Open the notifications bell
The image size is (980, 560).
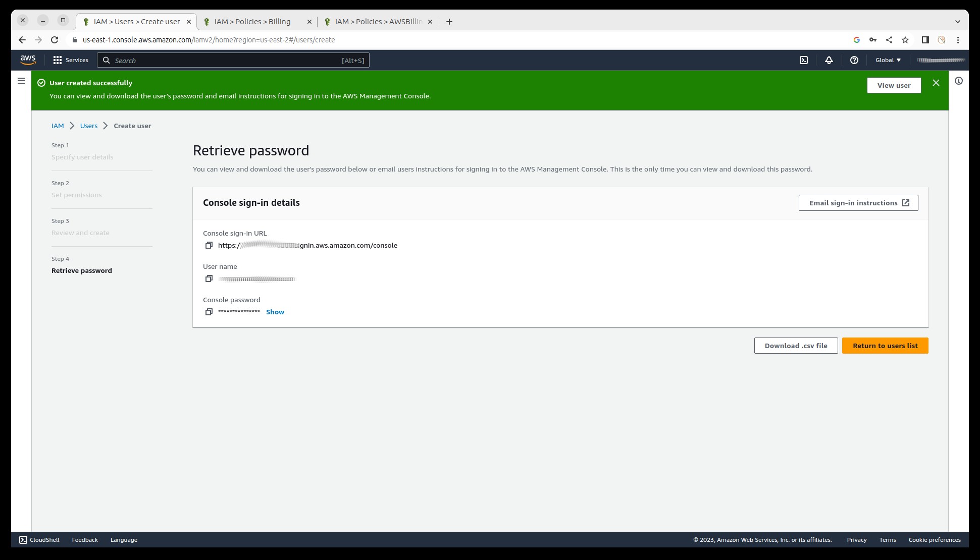829,60
